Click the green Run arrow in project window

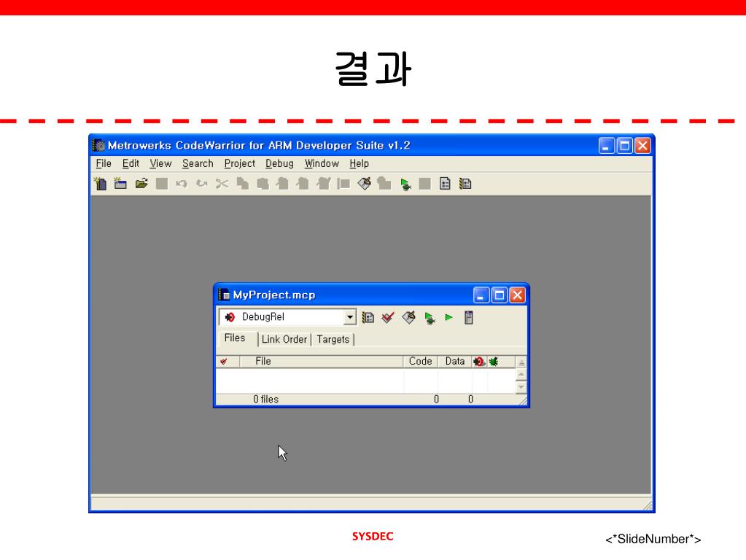click(448, 317)
